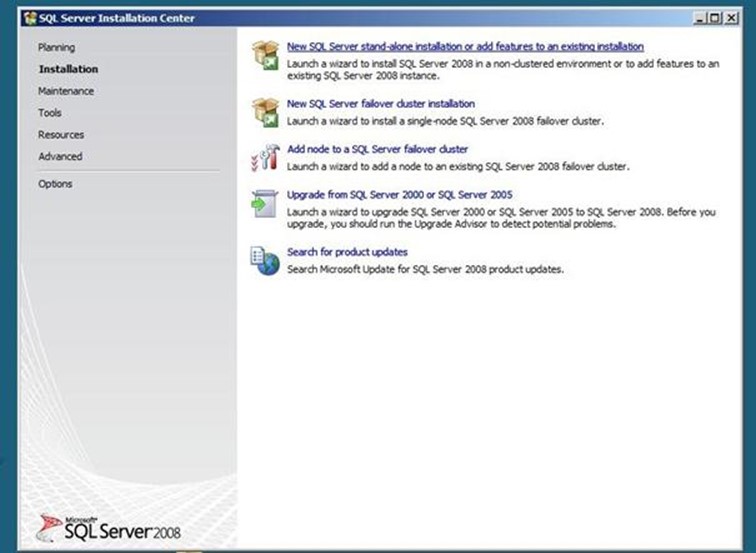
Task: Open the Tools section
Action: pyautogui.click(x=50, y=112)
